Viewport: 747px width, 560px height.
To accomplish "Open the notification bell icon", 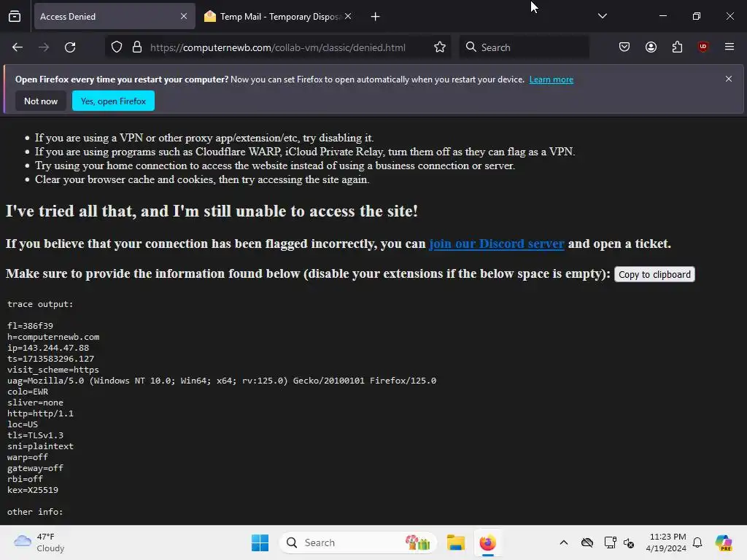I will (697, 542).
